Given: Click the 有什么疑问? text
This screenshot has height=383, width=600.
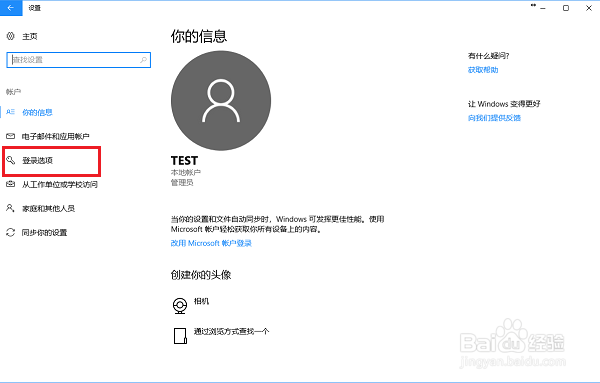Looking at the screenshot, I should tap(488, 56).
